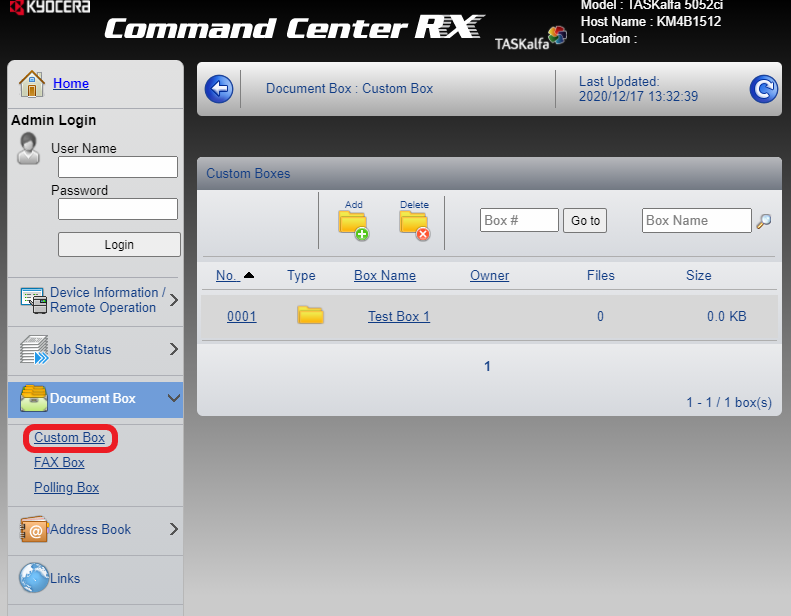This screenshot has width=791, height=616.
Task: Expand the Address Book chevron
Action: point(174,529)
